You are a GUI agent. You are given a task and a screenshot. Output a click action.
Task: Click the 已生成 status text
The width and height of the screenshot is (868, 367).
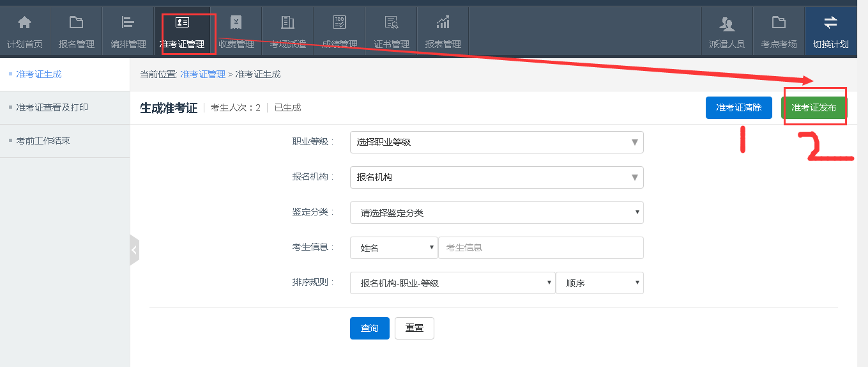(x=287, y=107)
